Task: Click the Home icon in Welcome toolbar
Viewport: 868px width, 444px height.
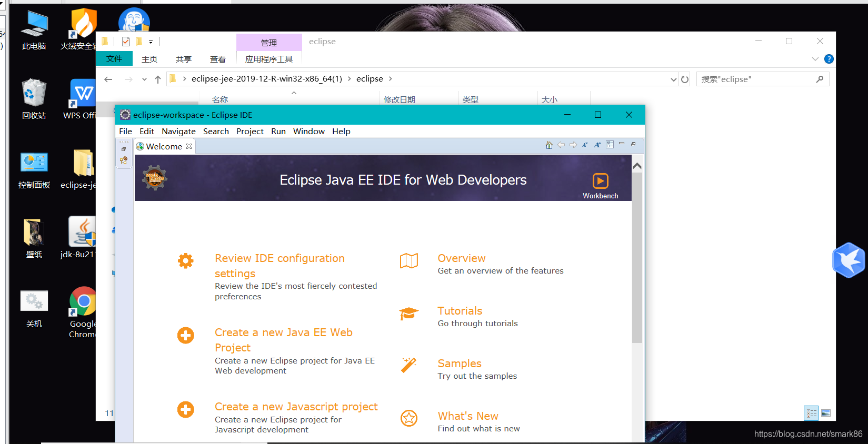Action: [549, 145]
